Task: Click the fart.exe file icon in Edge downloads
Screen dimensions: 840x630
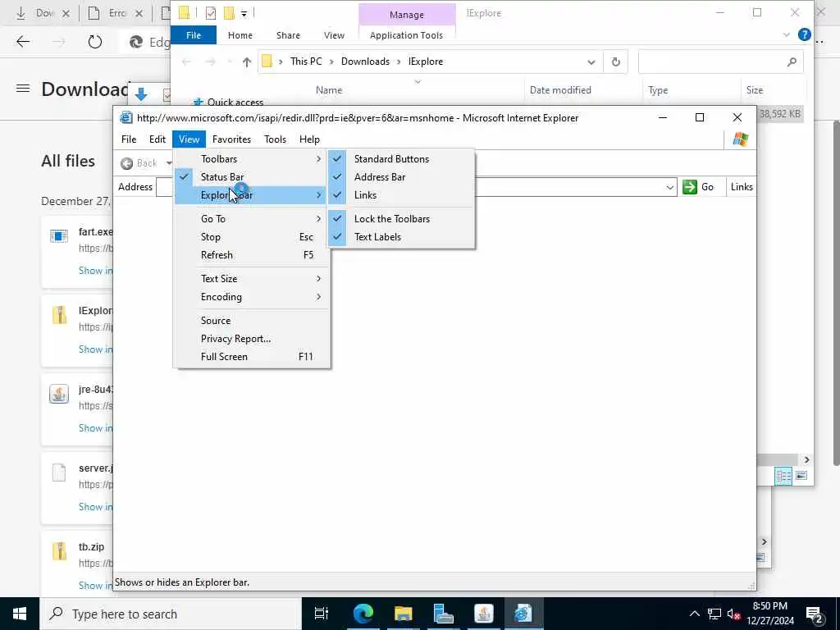Action: coord(59,235)
